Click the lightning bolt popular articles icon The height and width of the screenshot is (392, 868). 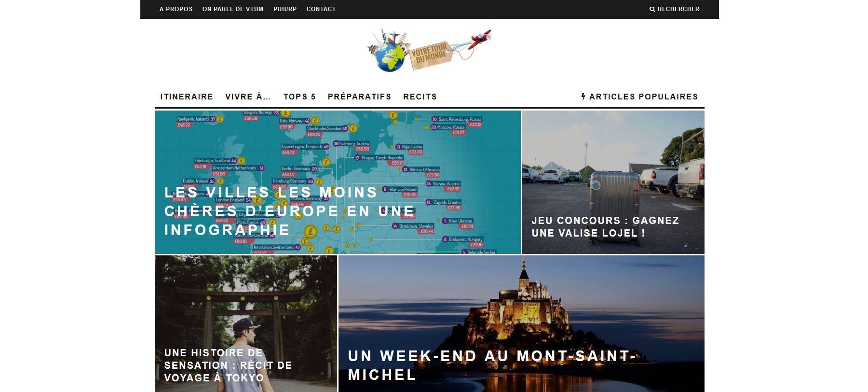[x=583, y=97]
